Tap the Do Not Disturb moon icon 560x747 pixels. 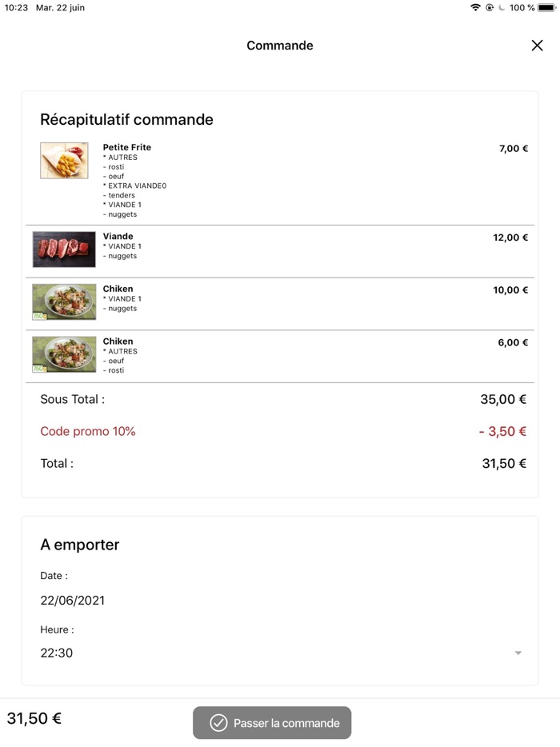point(501,7)
